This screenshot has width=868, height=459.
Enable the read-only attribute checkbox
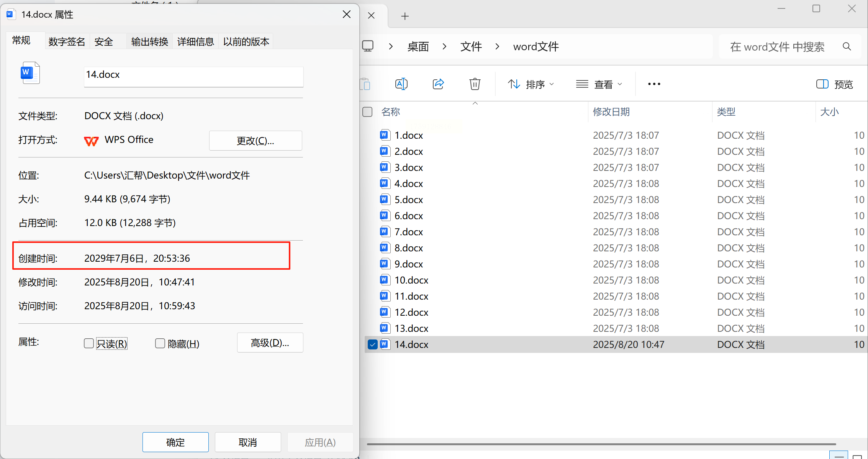pos(89,343)
